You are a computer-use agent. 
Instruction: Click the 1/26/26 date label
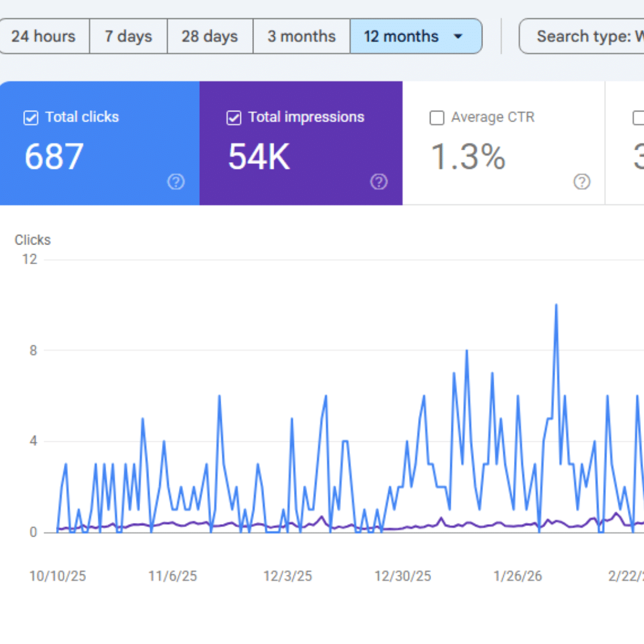point(518,576)
